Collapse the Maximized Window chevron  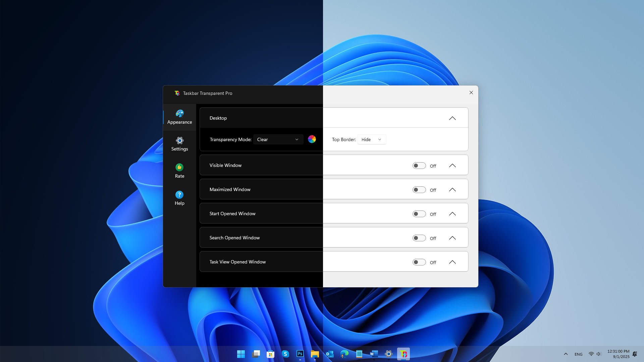pyautogui.click(x=452, y=190)
